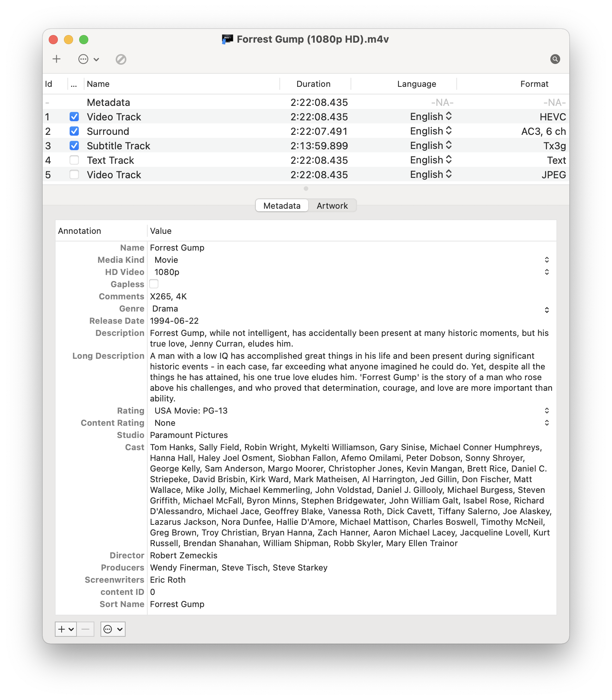Open language dropdown for Surround track
This screenshot has height=700, width=612.
tap(431, 131)
